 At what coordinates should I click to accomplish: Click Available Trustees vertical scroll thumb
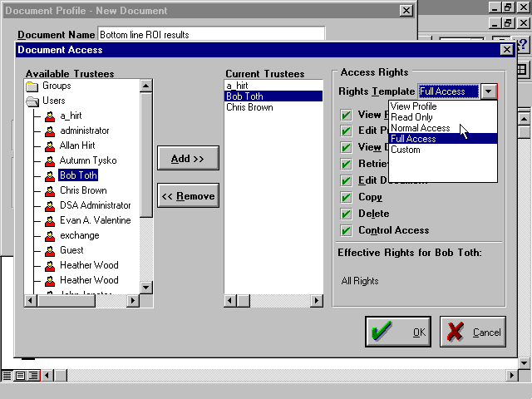tap(146, 155)
